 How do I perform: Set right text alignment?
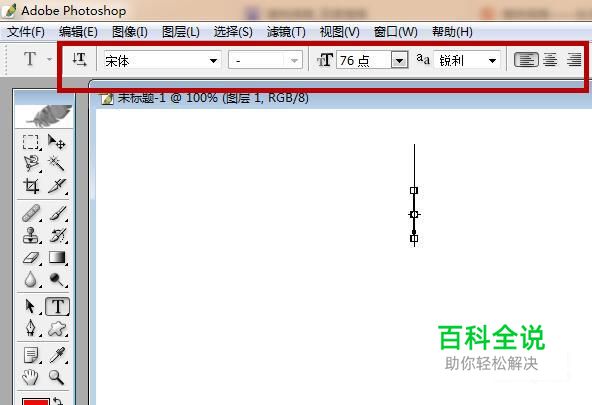click(574, 60)
